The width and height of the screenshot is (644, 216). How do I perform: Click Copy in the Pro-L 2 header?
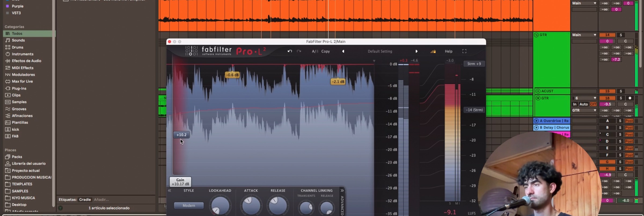click(325, 51)
